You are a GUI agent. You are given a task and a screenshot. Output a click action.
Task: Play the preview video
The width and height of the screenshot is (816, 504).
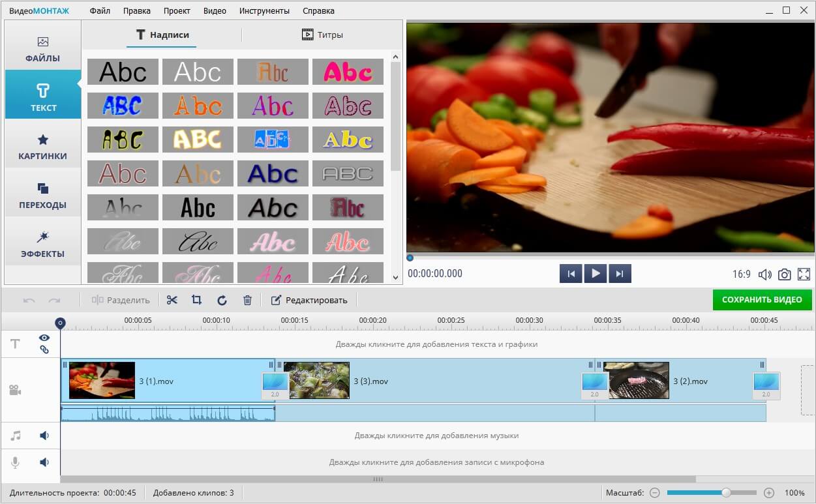click(595, 274)
